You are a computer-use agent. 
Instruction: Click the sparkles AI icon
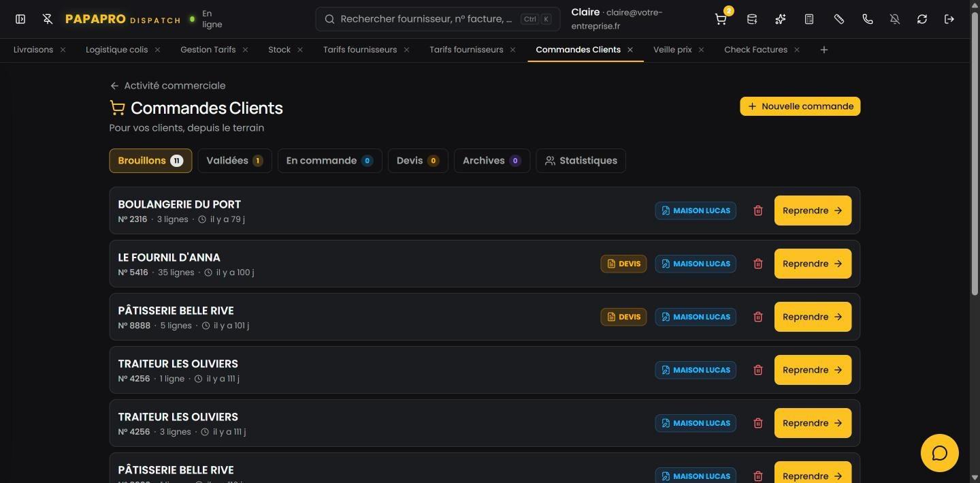pyautogui.click(x=781, y=19)
